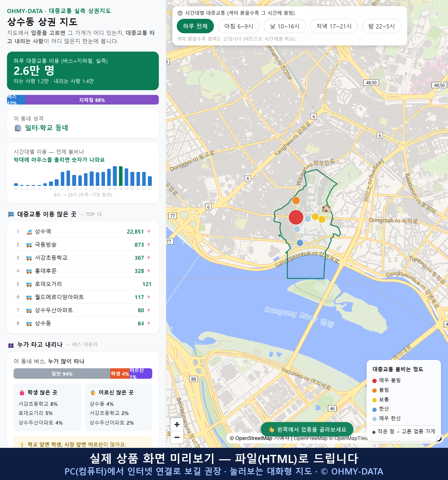This screenshot has height=480, width=448.
Task: Click the 매우 한산 light-blue legend swatch
Action: coord(374,419)
